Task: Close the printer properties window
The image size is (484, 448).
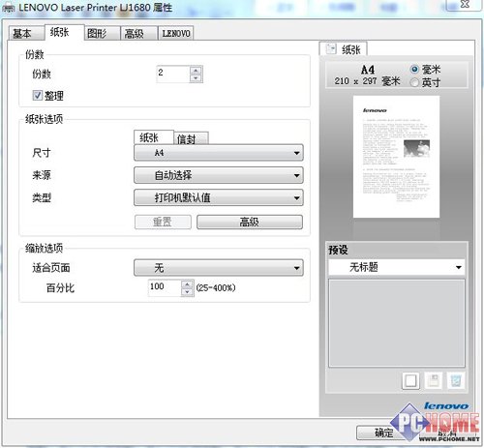Action: click(x=465, y=5)
